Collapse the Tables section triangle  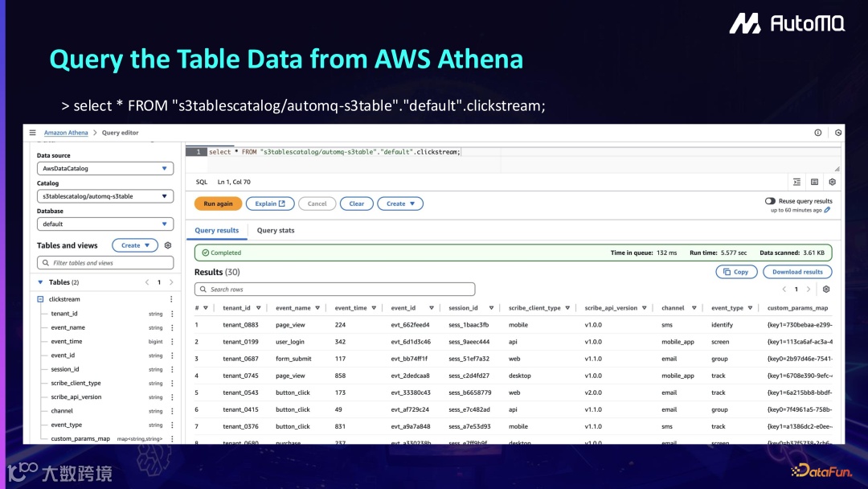[x=40, y=282]
